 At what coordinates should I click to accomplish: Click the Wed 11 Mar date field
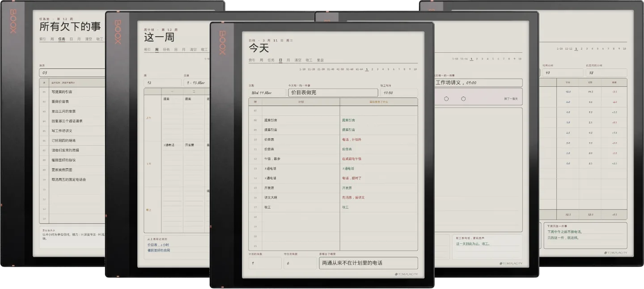click(x=267, y=93)
